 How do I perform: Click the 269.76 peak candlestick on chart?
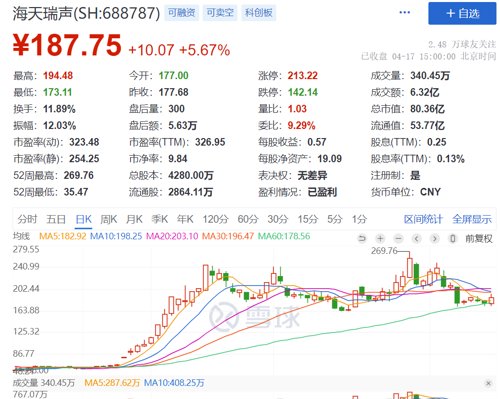tap(410, 268)
